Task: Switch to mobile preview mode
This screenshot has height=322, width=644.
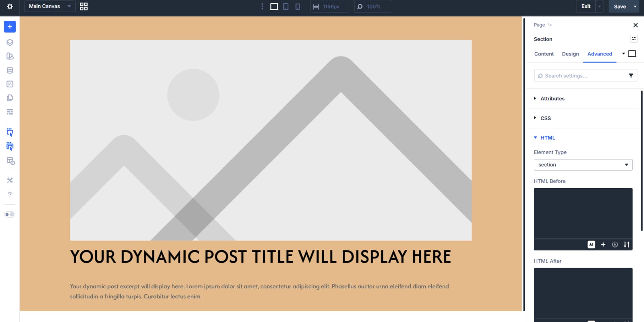Action: click(297, 6)
